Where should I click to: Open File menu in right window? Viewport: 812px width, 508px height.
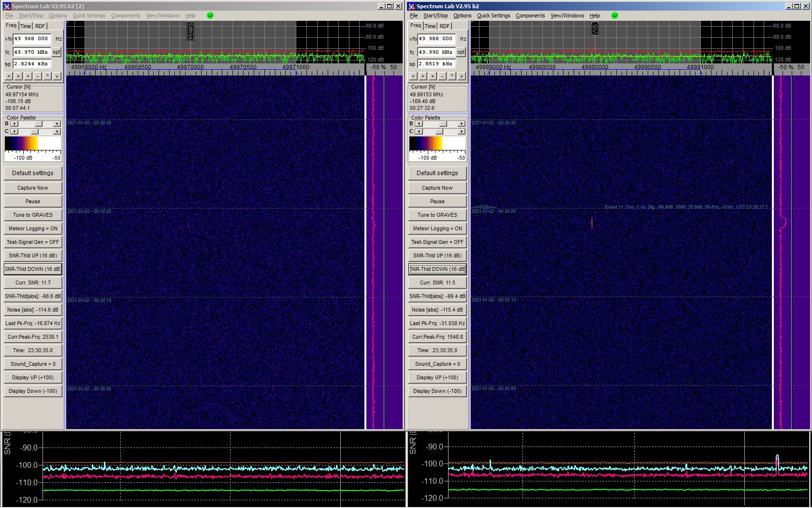[x=414, y=15]
